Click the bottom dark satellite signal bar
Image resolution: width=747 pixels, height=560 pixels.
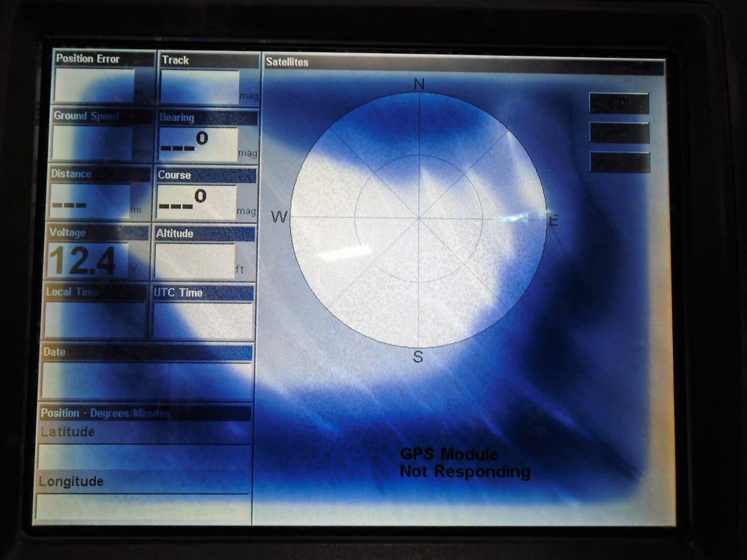point(620,162)
